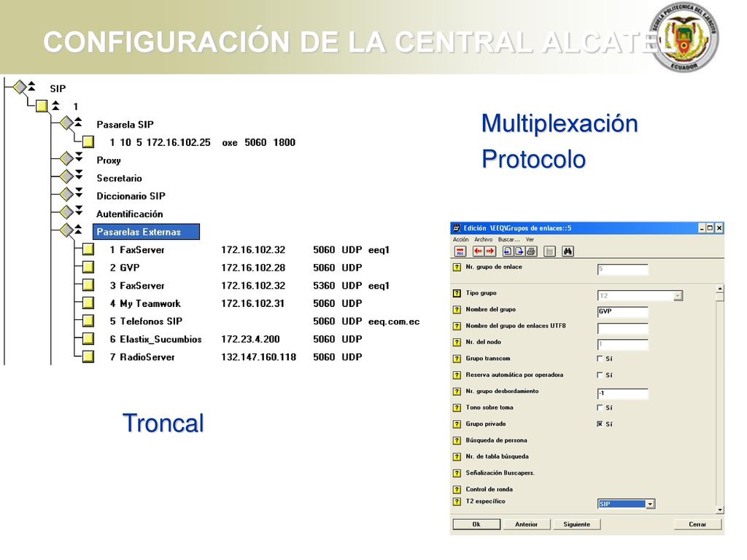Click the Cerrar button
This screenshot has height=560, width=747.
(697, 524)
